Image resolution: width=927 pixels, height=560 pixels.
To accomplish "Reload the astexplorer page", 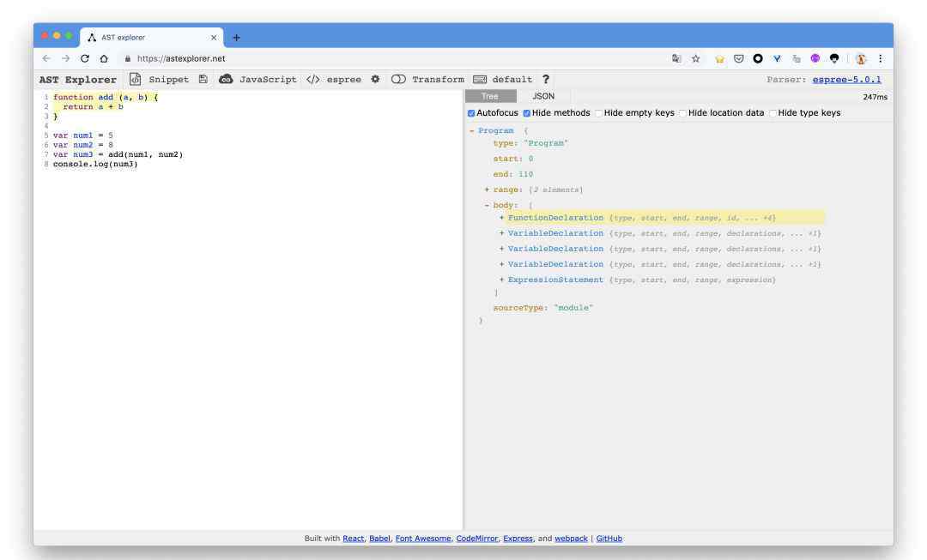I will point(85,58).
